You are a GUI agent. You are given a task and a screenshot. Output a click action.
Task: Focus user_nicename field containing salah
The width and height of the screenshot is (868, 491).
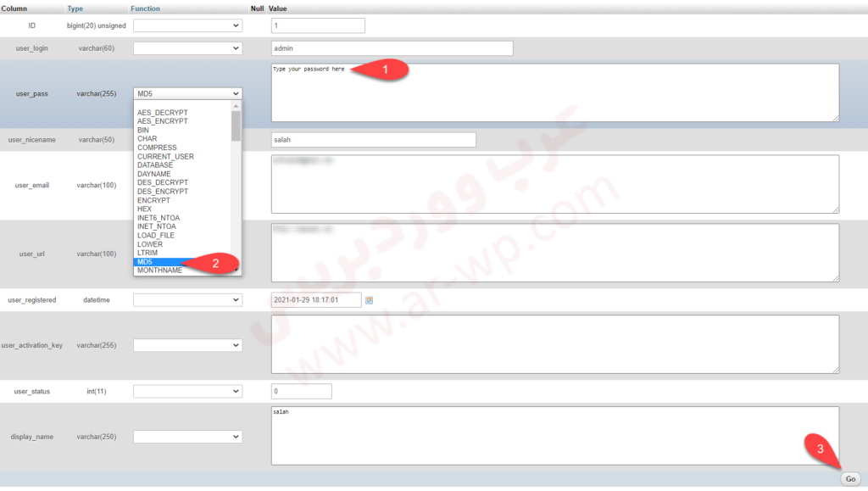click(374, 139)
